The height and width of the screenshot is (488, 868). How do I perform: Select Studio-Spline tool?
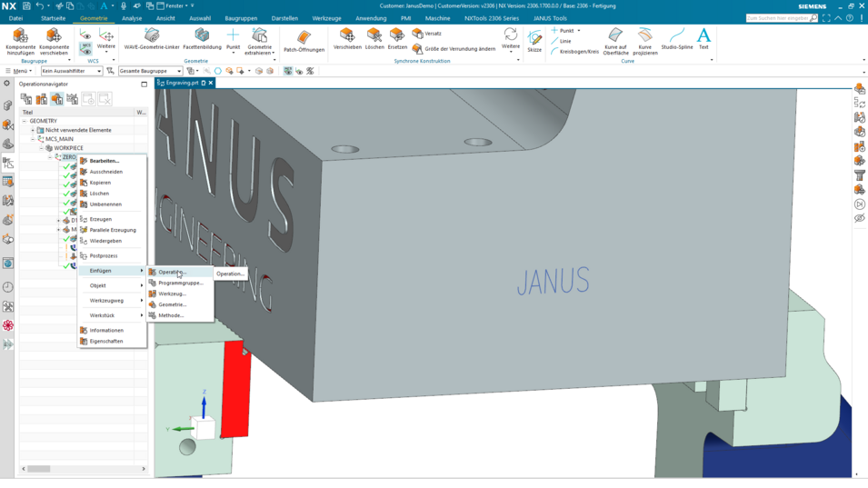(x=677, y=39)
